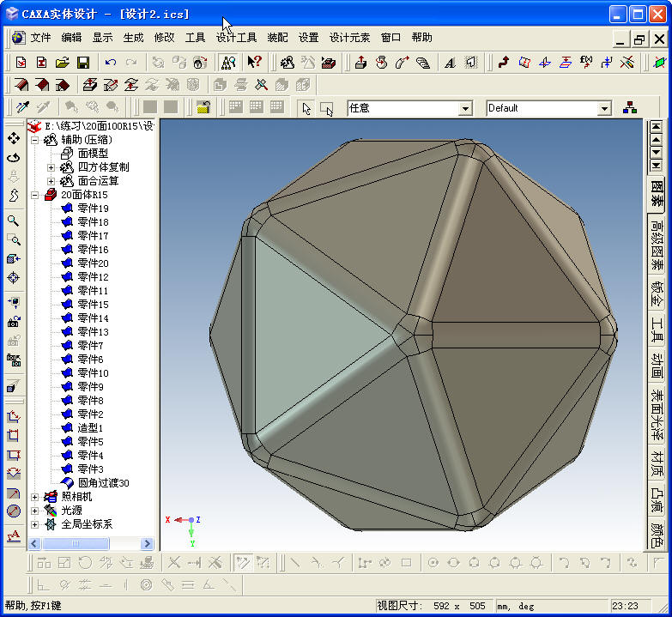The image size is (672, 617).
Task: Select 零件20 in the design tree
Action: tap(93, 263)
